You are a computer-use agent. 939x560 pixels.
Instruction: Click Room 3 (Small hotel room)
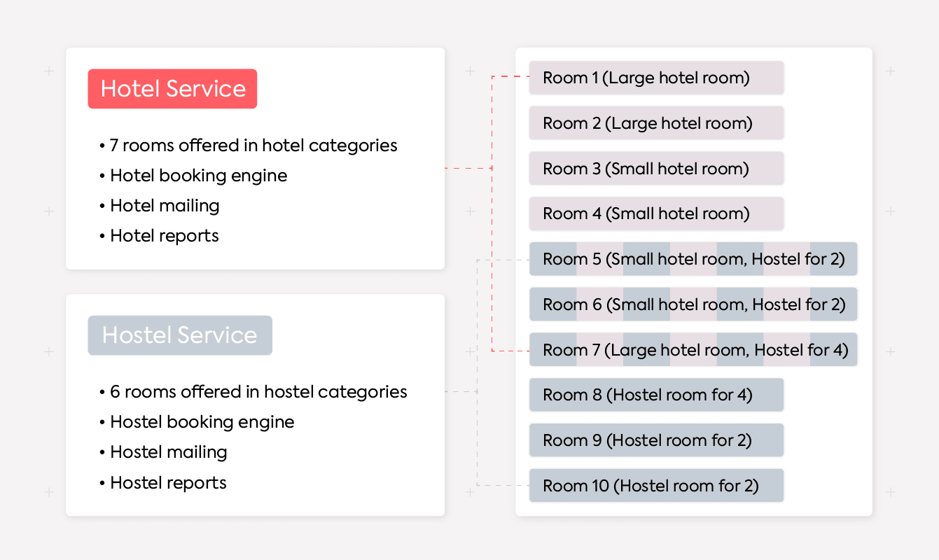click(655, 169)
